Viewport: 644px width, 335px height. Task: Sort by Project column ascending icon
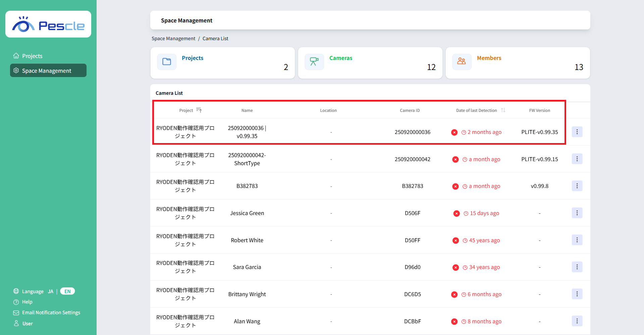click(x=199, y=110)
